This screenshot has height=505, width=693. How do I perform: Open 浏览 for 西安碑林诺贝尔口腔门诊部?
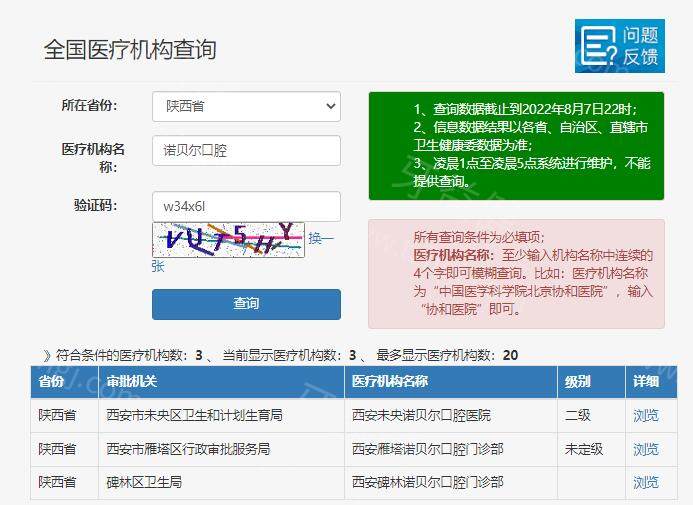click(x=646, y=482)
